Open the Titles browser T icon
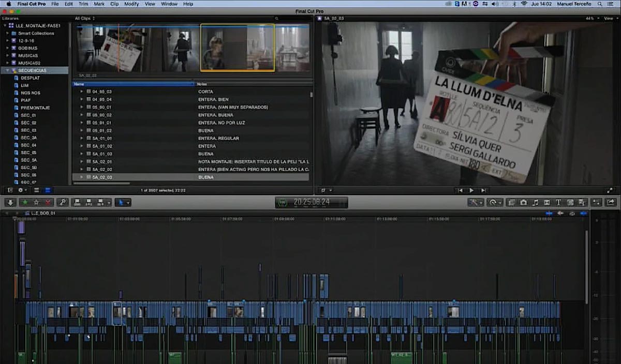621x364 pixels. click(x=558, y=202)
